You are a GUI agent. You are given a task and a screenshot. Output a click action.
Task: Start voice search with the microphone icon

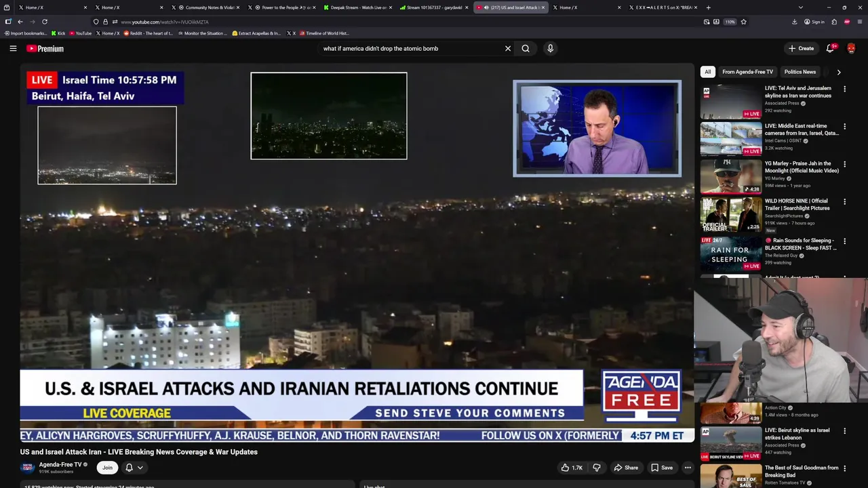point(550,48)
